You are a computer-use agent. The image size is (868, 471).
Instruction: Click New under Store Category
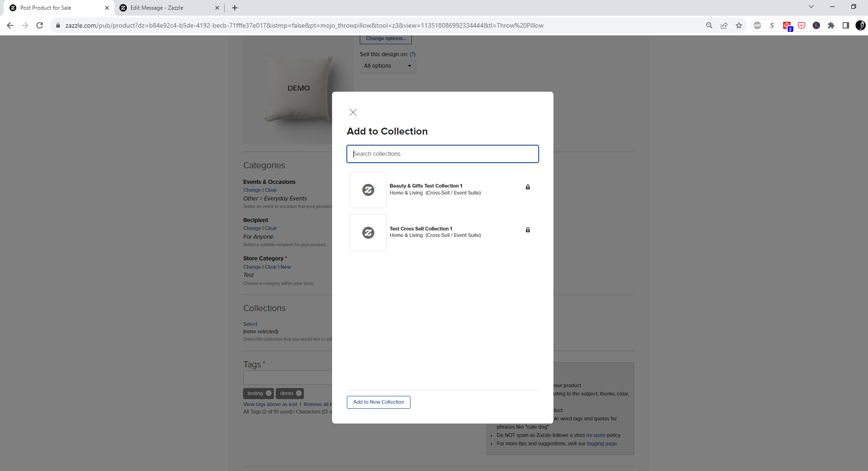(286, 267)
